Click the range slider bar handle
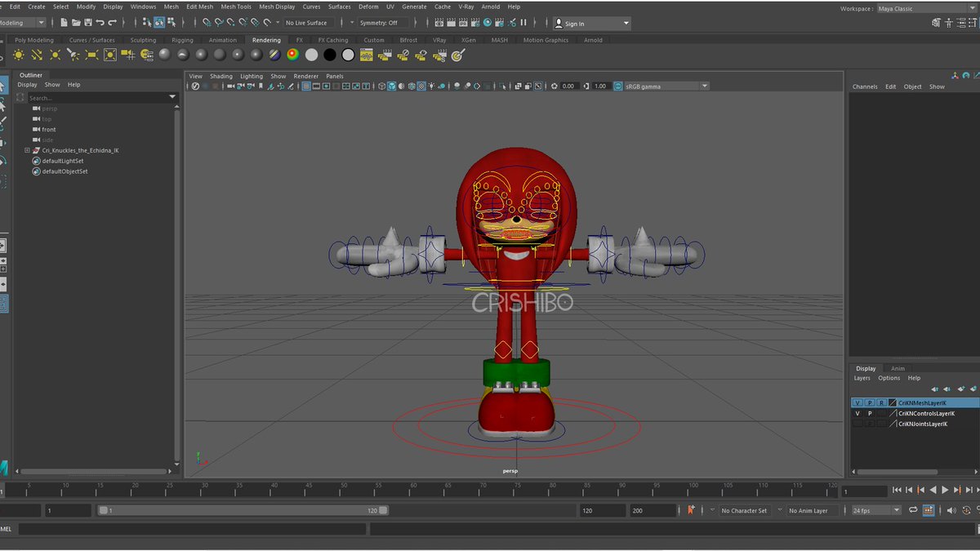The image size is (980, 551). [x=243, y=510]
